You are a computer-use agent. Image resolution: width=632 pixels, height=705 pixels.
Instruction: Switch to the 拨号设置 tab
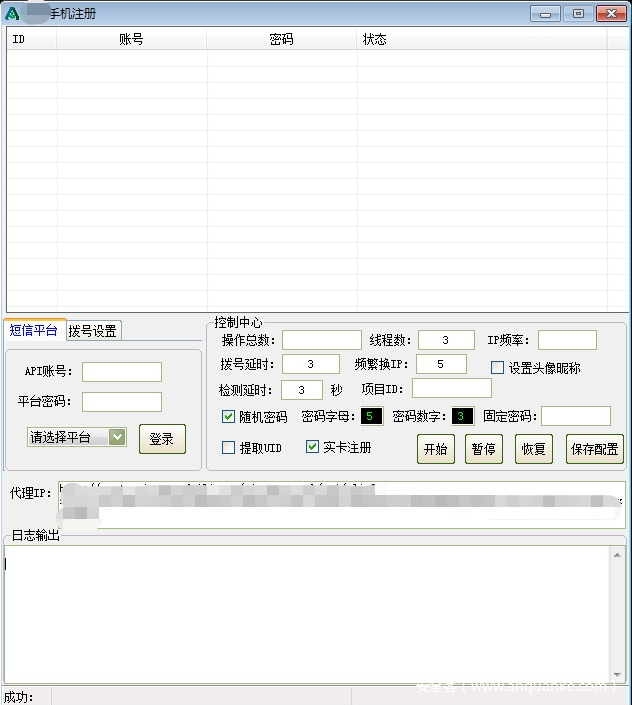click(x=93, y=331)
